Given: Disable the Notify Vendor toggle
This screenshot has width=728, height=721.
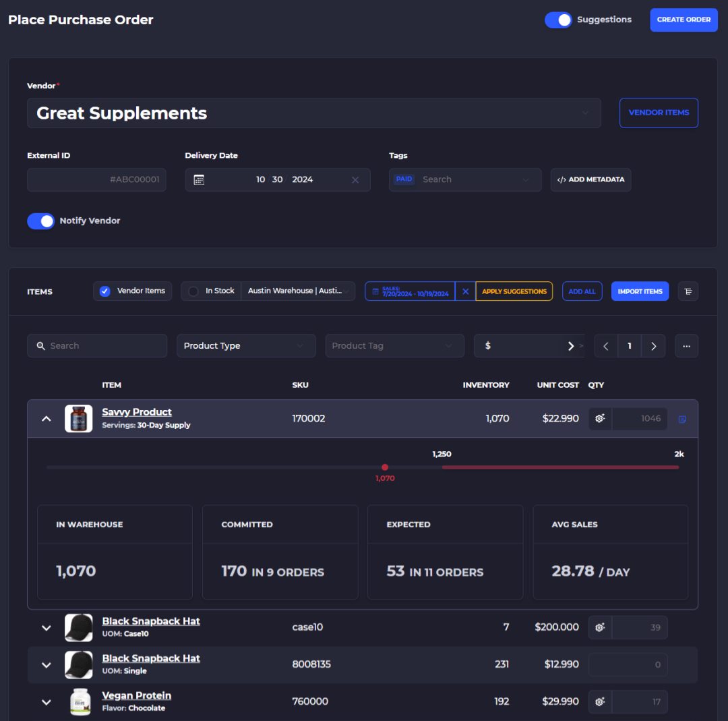Looking at the screenshot, I should tap(41, 221).
